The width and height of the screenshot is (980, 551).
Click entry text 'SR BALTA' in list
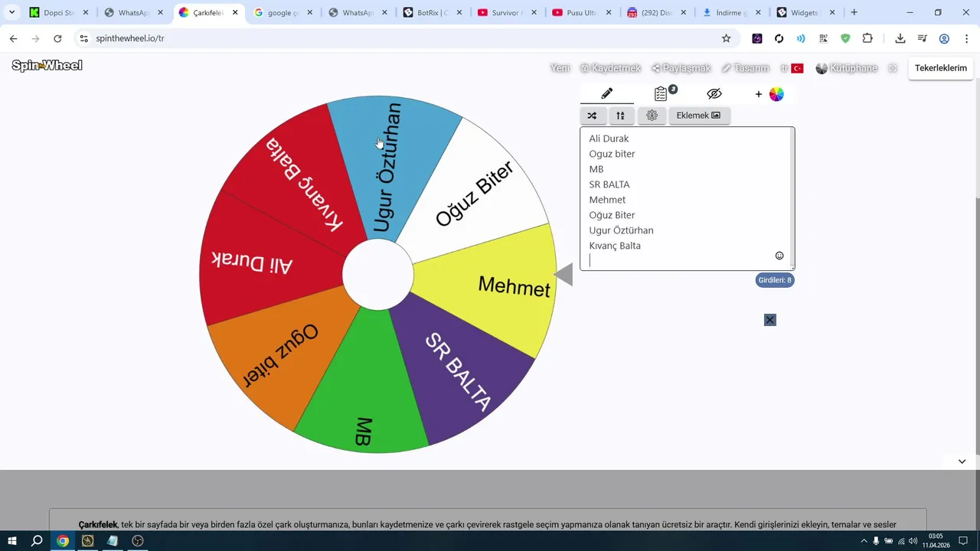click(x=609, y=184)
